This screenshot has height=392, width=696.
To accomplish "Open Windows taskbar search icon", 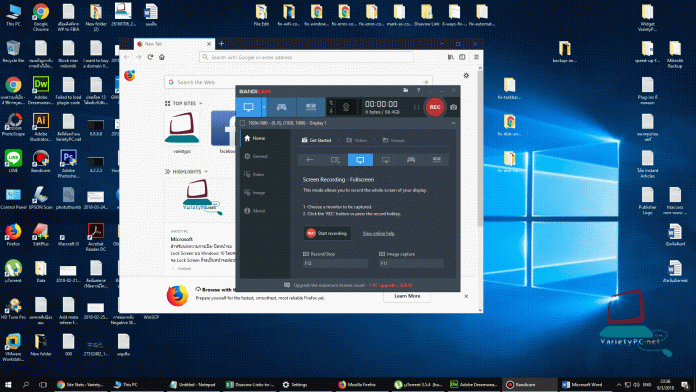I will pos(26,384).
